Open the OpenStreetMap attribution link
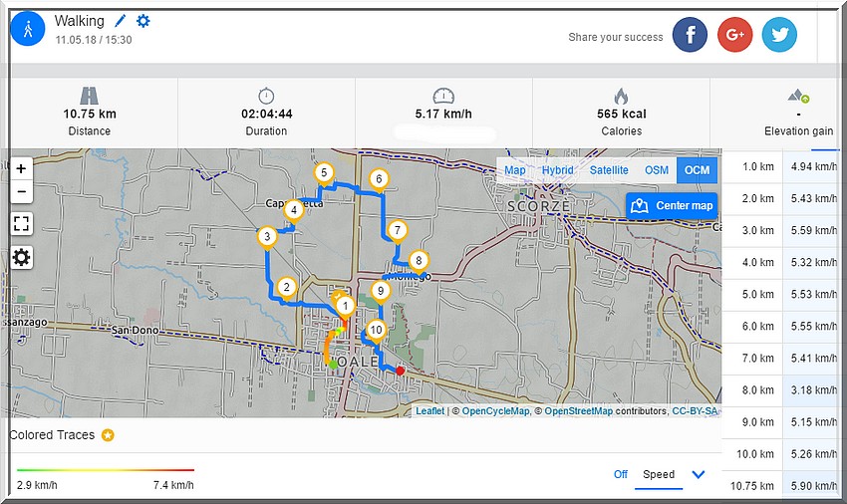Screen dimensions: 847x504 coord(578,410)
